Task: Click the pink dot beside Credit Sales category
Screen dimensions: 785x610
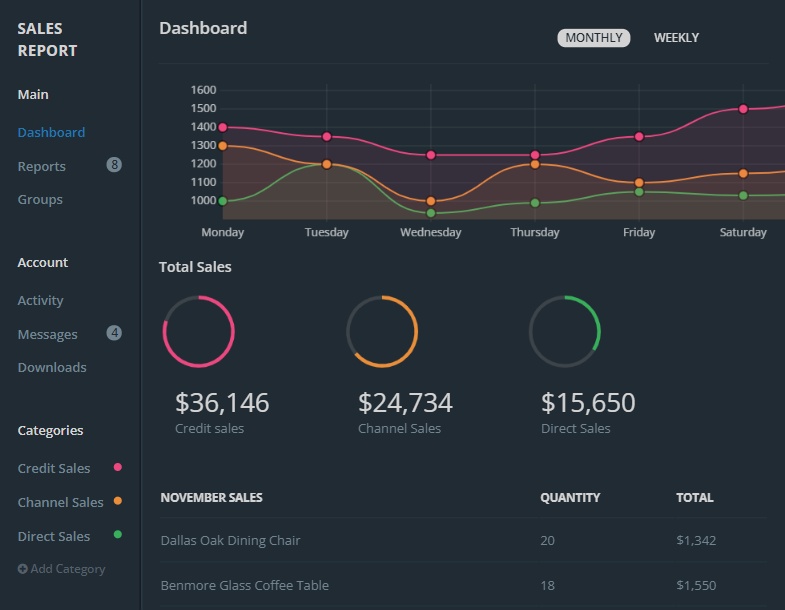Action: click(118, 467)
